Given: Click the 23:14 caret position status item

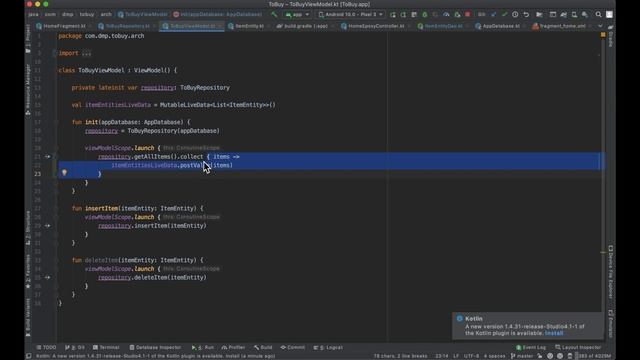Looking at the screenshot, I should pos(442,356).
